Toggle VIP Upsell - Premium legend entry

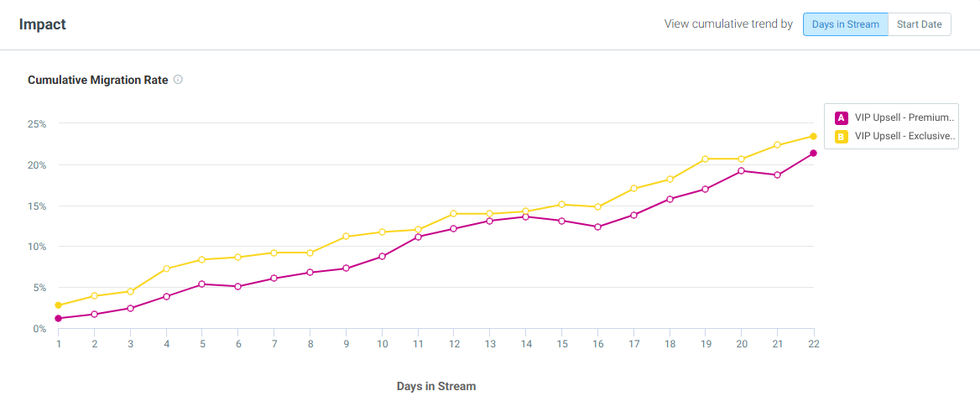(x=895, y=117)
